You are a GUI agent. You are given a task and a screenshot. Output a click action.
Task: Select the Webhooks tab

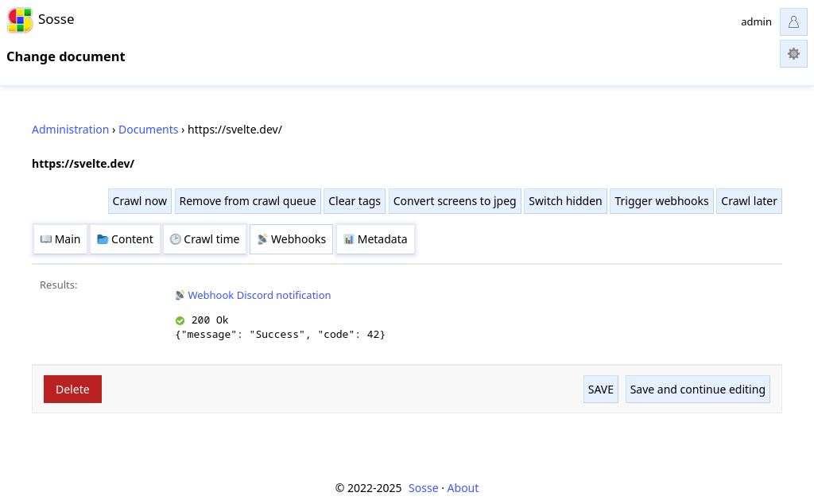(x=291, y=239)
